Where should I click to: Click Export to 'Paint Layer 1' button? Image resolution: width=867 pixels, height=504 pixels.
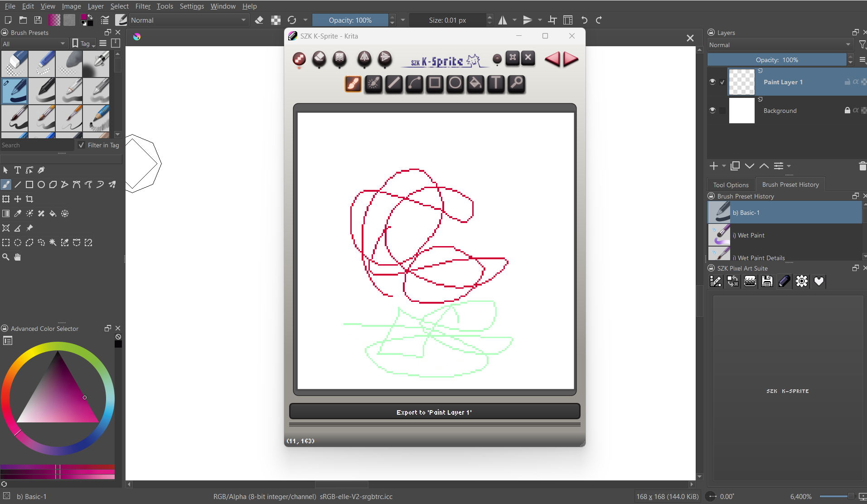pos(434,412)
